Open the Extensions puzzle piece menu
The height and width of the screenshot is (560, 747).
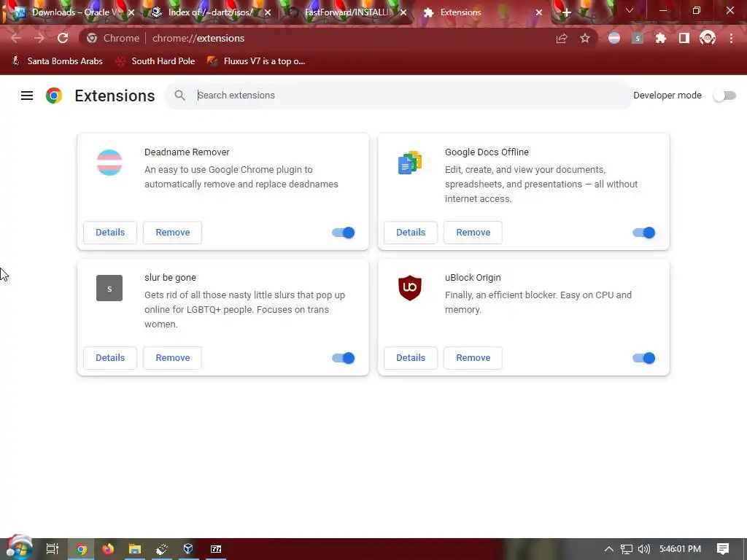click(x=661, y=38)
